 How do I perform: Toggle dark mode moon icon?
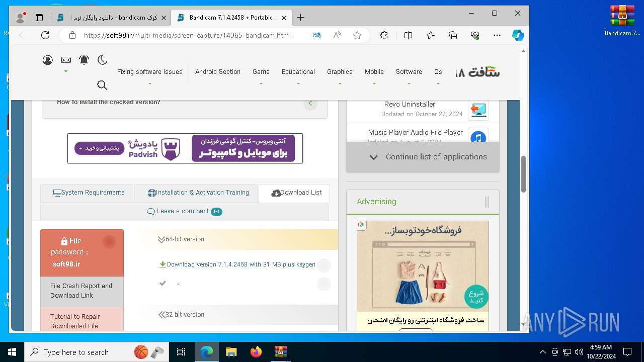[102, 60]
